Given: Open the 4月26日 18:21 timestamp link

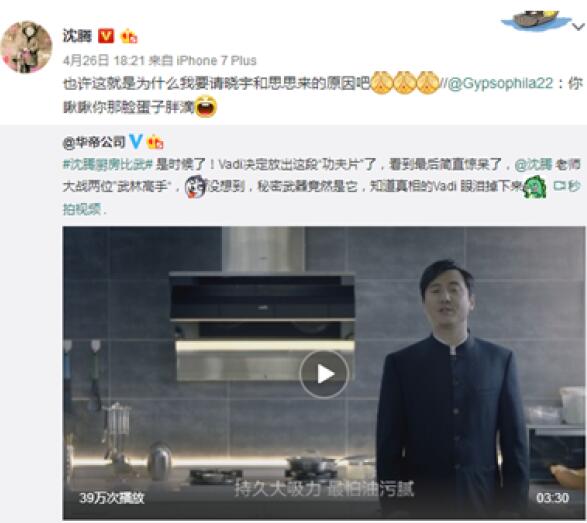Looking at the screenshot, I should click(103, 60).
